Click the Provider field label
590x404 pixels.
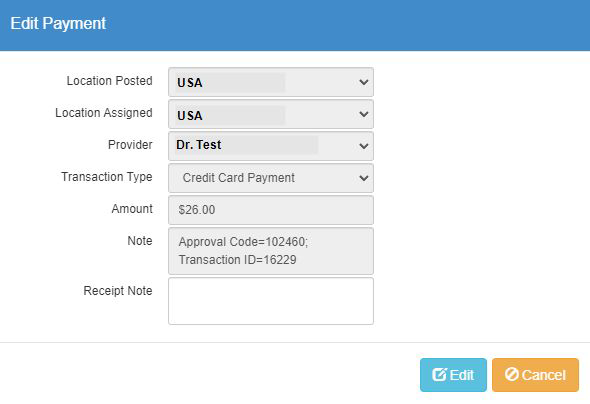coord(130,145)
